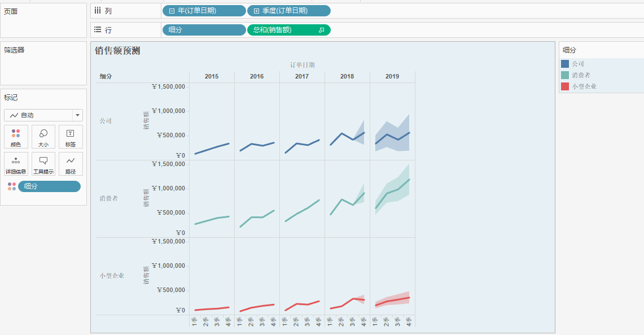Click the 标签 (Label) marks card button

[x=71, y=137]
